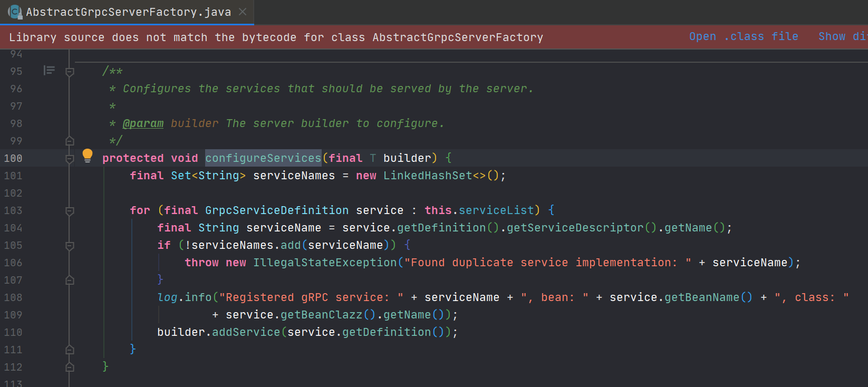Fold the if block at line 105
This screenshot has height=387, width=868.
(70, 245)
